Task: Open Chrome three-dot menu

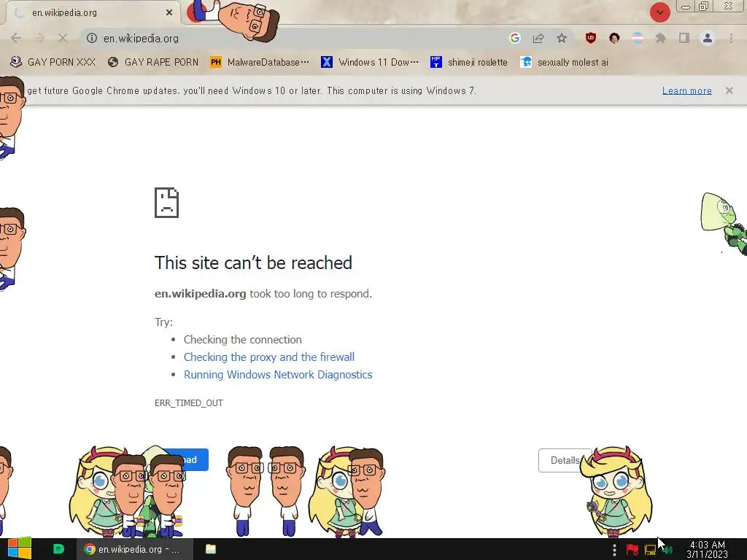Action: 731,38
